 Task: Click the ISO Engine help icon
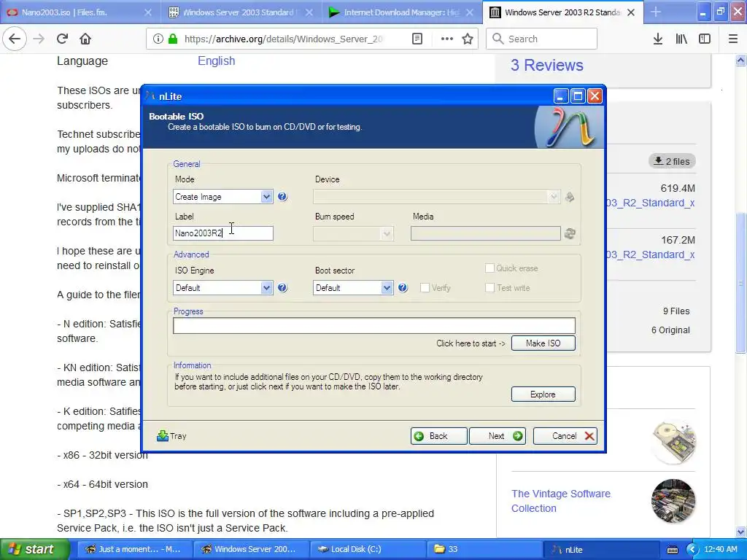pos(282,287)
